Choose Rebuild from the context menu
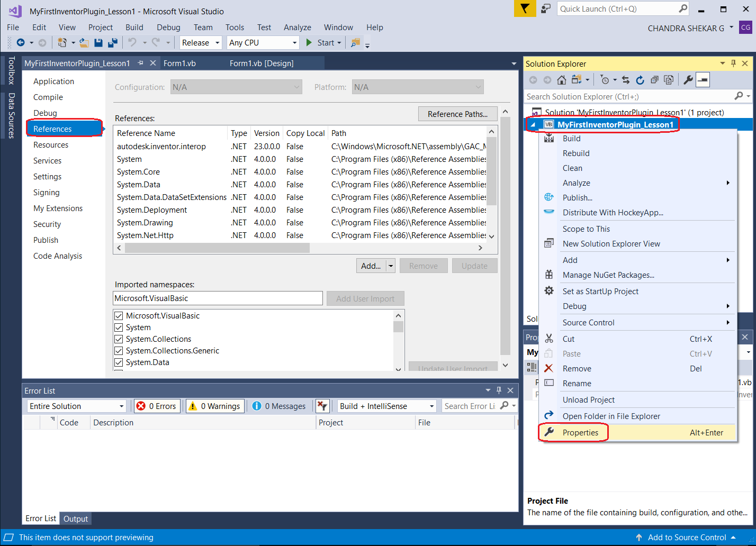Image resolution: width=756 pixels, height=546 pixels. click(577, 153)
